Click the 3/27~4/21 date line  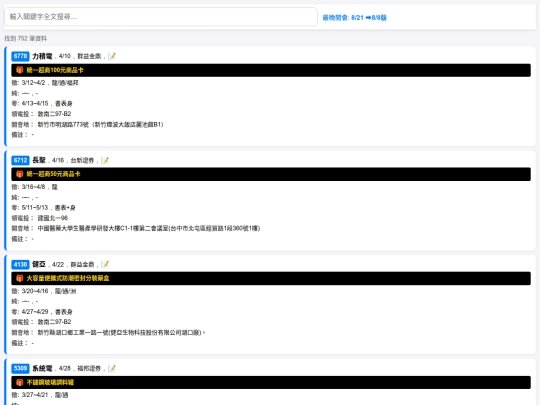40,395
